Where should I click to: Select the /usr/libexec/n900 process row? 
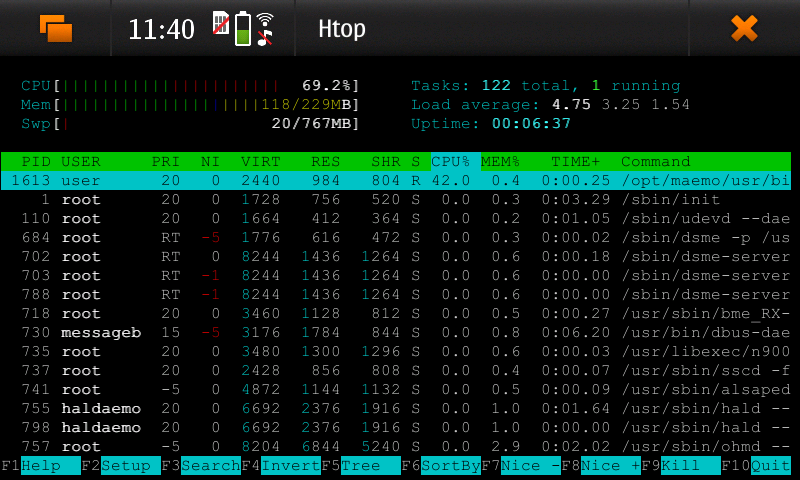(x=396, y=351)
